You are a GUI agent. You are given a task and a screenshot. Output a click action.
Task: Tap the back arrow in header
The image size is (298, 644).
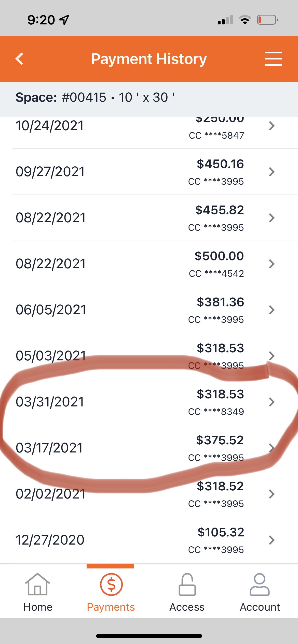tap(20, 59)
